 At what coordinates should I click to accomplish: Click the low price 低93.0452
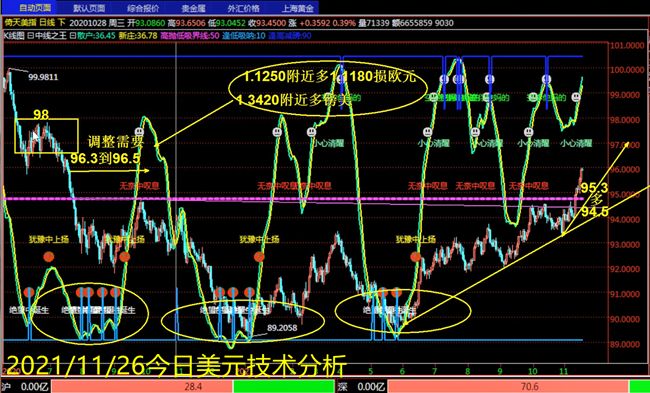tap(226, 23)
